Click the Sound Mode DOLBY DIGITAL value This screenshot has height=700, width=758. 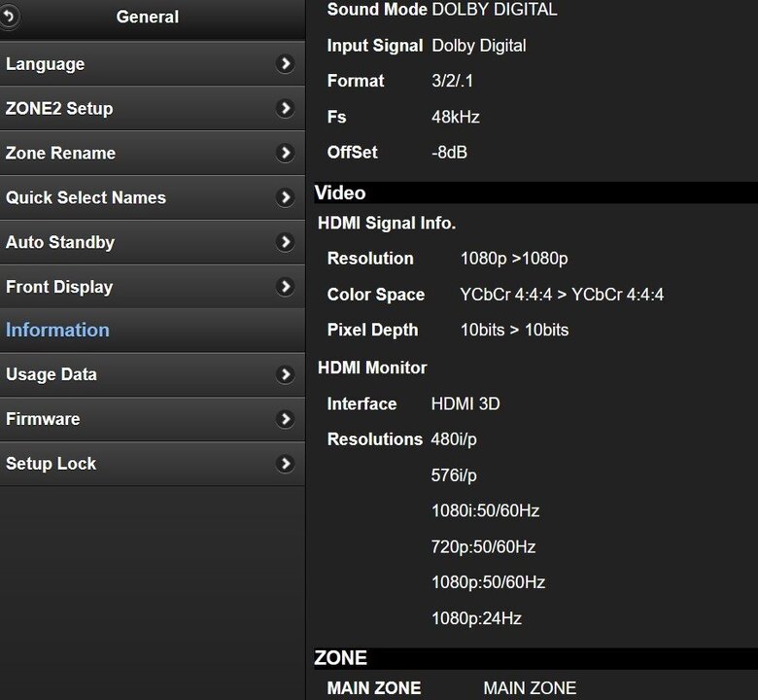[494, 9]
